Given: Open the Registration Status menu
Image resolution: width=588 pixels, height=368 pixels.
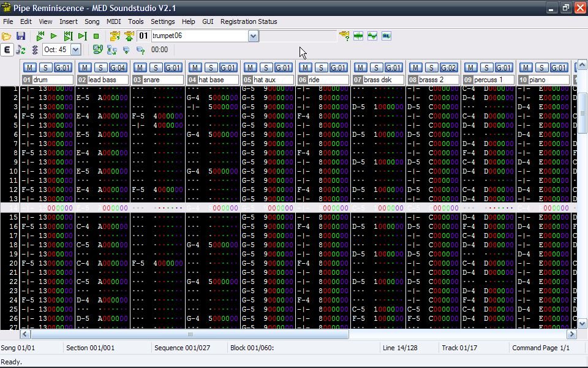Looking at the screenshot, I should [249, 21].
